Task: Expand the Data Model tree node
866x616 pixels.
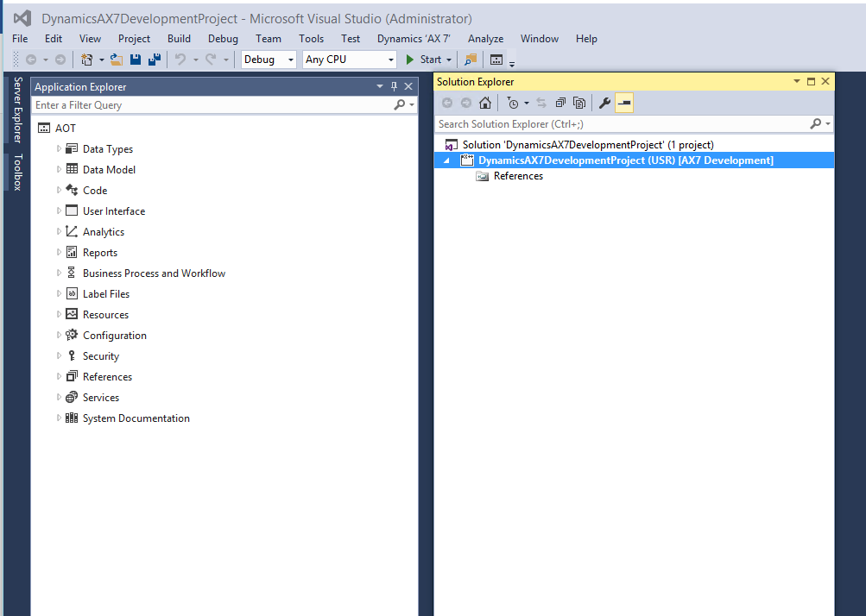Action: (x=60, y=170)
